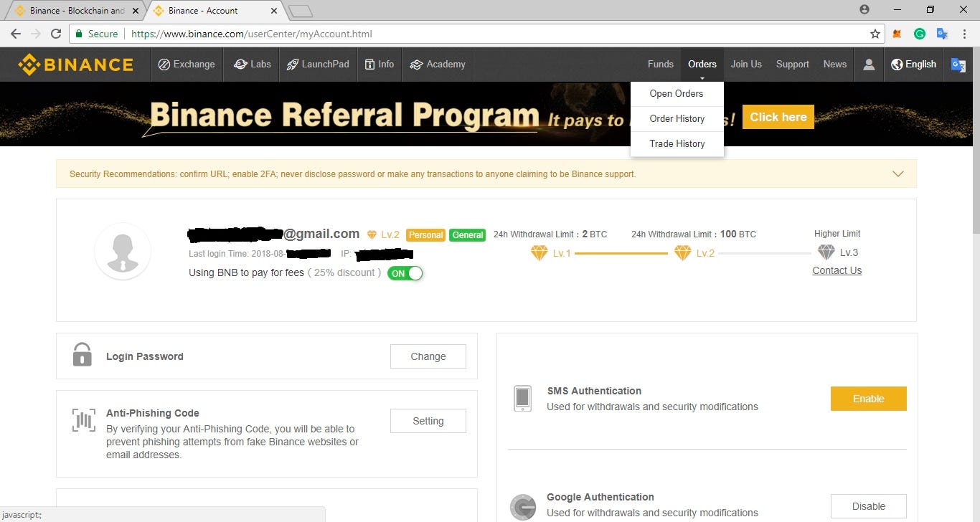980x522 pixels.
Task: Click the Binance logo in the header
Action: [x=76, y=65]
